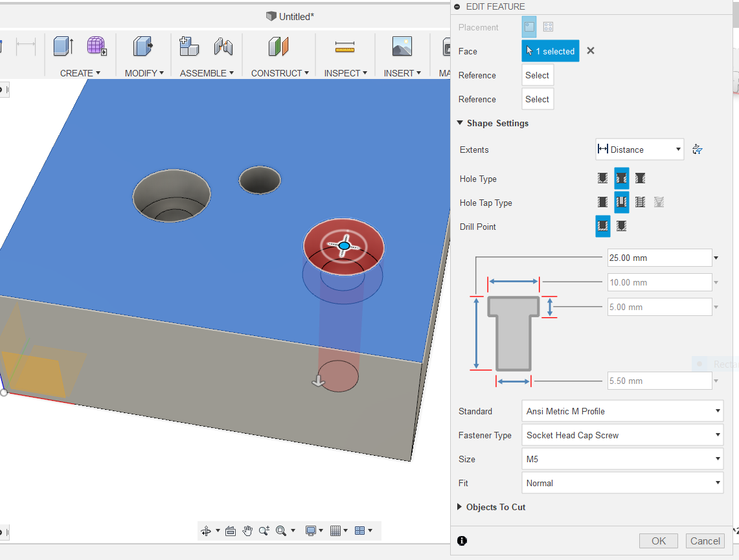Open the Extents Distance dropdown

tap(639, 150)
